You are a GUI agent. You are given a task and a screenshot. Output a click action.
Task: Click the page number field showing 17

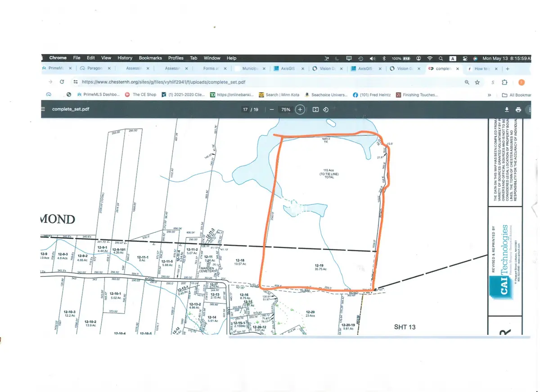[x=245, y=109]
